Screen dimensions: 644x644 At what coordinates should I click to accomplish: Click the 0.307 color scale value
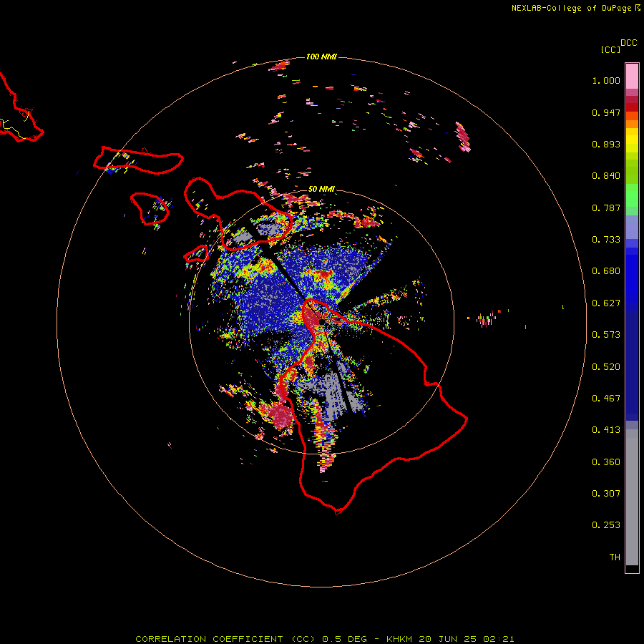pyautogui.click(x=606, y=494)
